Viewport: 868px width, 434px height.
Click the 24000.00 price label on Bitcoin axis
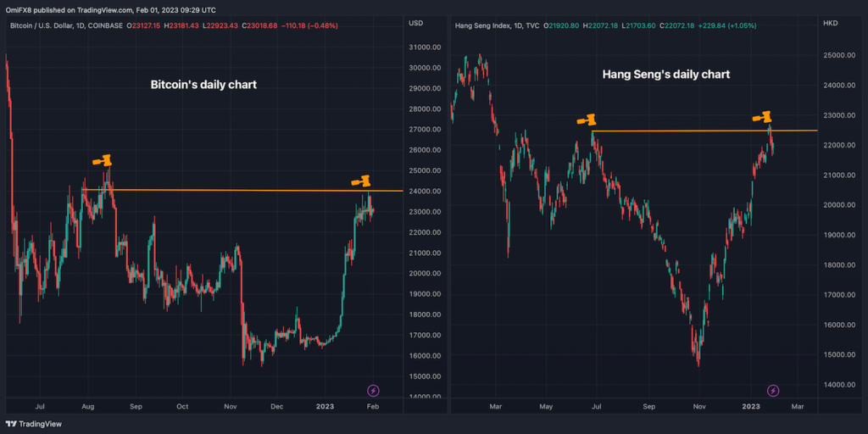[425, 192]
